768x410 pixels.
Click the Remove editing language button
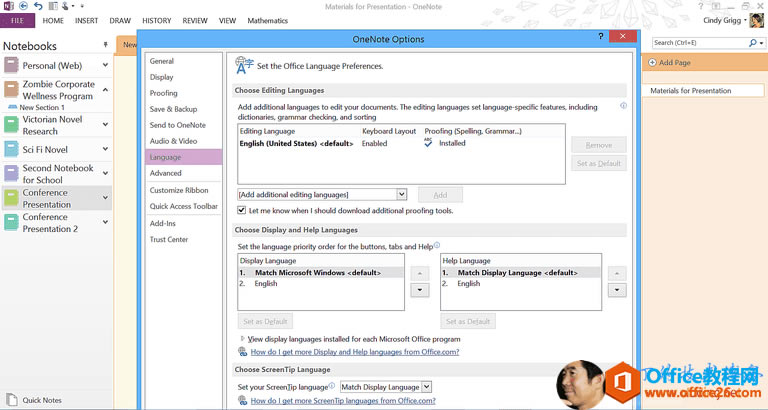click(x=599, y=145)
